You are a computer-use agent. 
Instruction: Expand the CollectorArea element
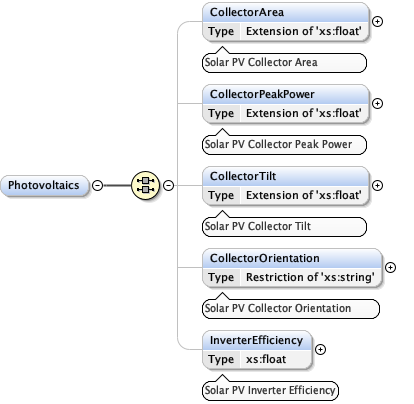[x=377, y=22]
